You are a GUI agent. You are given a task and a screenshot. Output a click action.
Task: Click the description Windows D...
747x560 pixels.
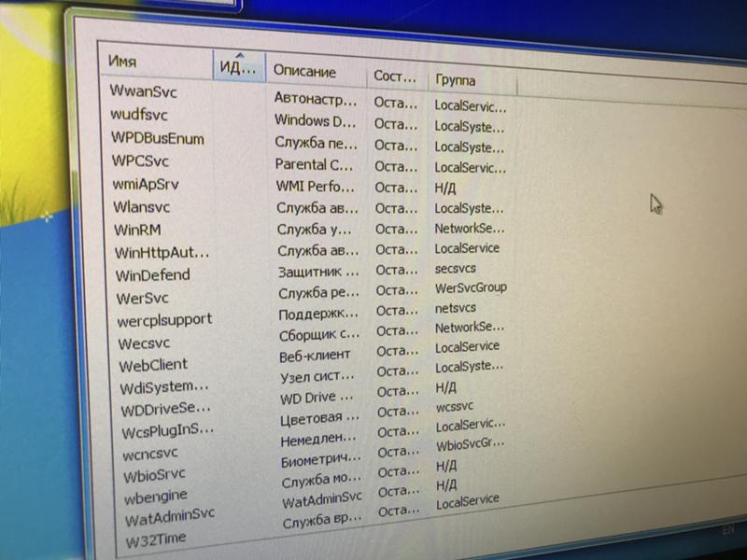pyautogui.click(x=316, y=120)
